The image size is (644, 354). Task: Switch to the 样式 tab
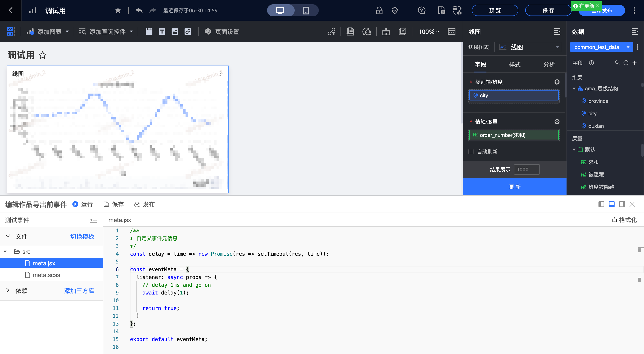tap(515, 64)
